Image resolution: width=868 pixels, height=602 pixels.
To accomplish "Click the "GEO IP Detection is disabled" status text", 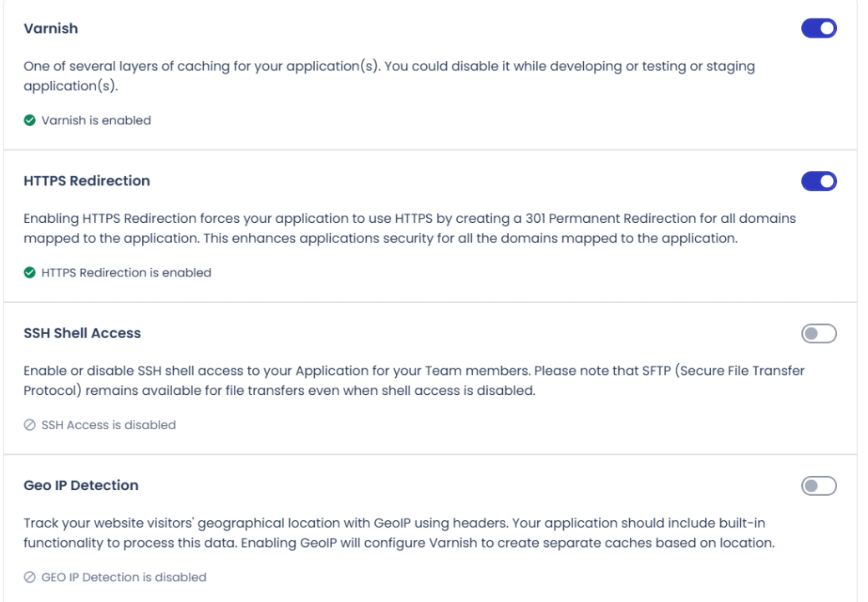I will click(x=123, y=577).
